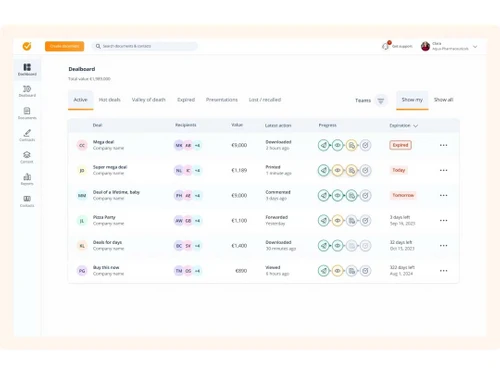Viewport: 500px width, 375px height.
Task: Click the Tomorrow expiration badge
Action: (403, 195)
